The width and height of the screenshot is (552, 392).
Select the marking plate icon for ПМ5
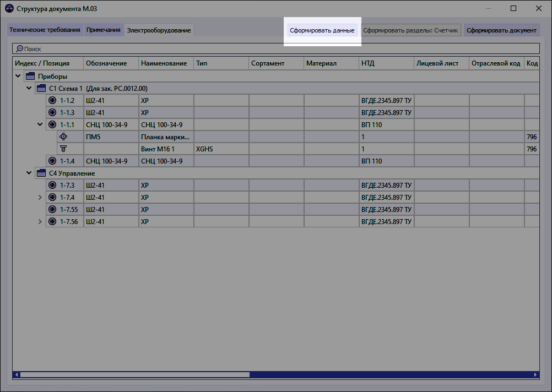tap(63, 137)
